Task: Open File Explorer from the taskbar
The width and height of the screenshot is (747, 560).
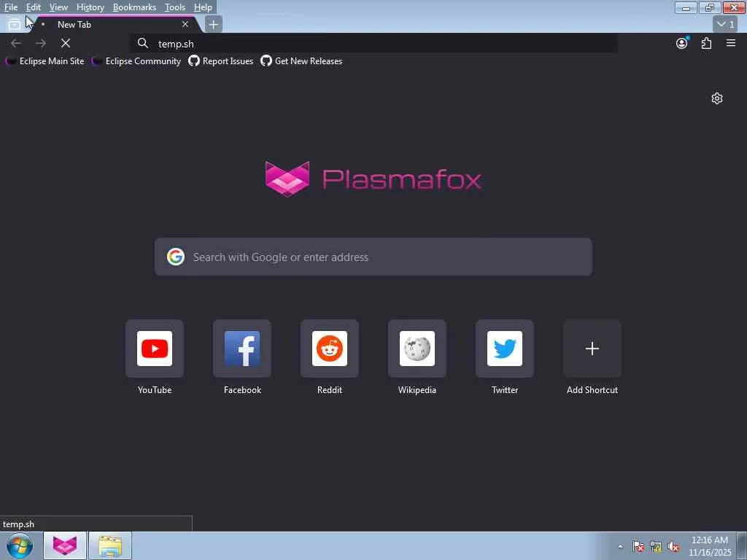Action: coord(110,545)
